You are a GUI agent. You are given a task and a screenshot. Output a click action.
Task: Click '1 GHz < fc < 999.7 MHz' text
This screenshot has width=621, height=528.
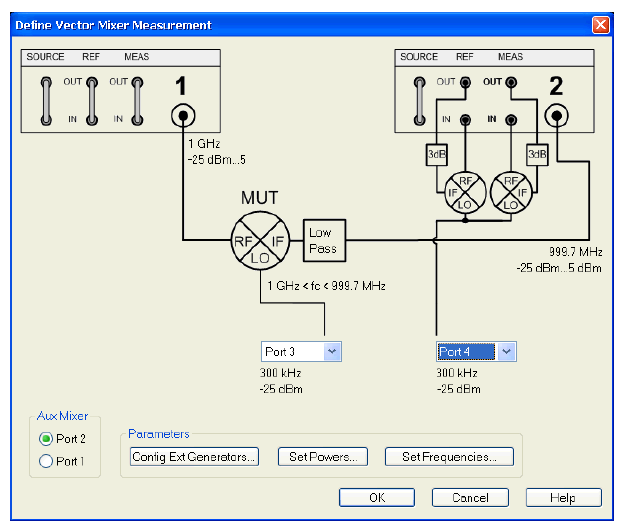tap(326, 286)
